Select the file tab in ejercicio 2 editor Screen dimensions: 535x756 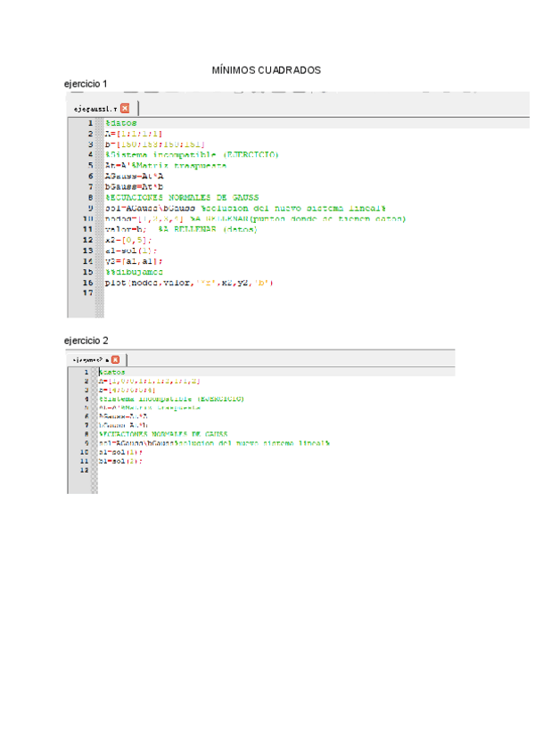pos(89,359)
